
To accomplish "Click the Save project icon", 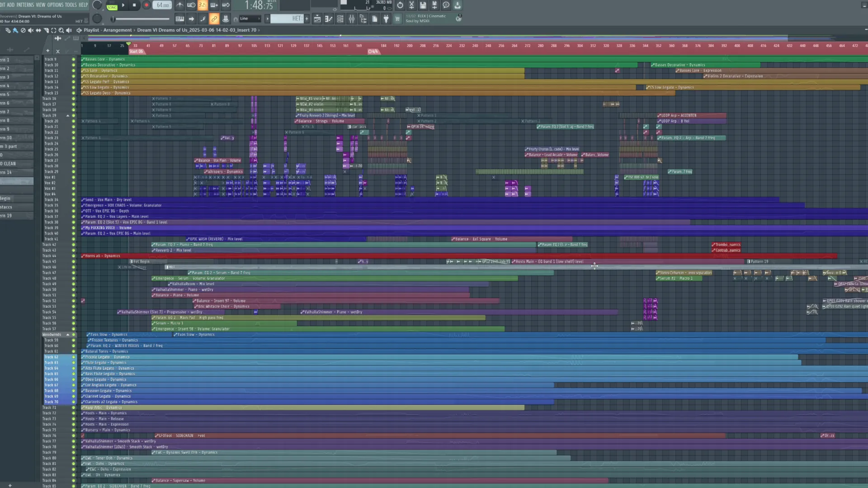I will pos(423,5).
